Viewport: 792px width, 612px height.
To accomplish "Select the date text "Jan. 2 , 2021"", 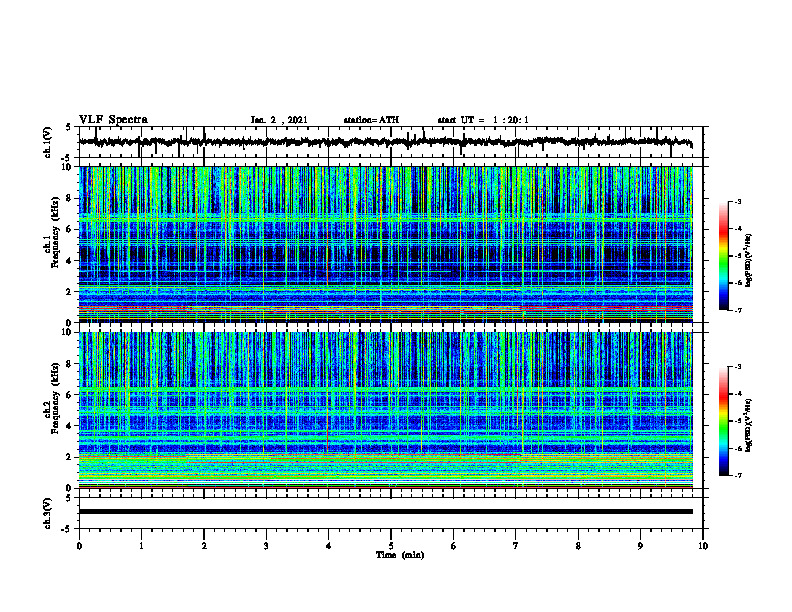I will tap(279, 120).
